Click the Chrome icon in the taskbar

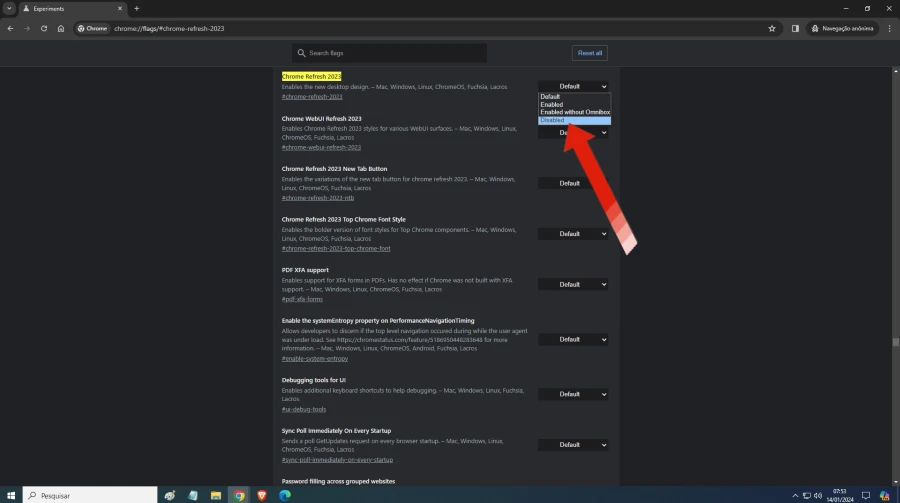point(239,495)
